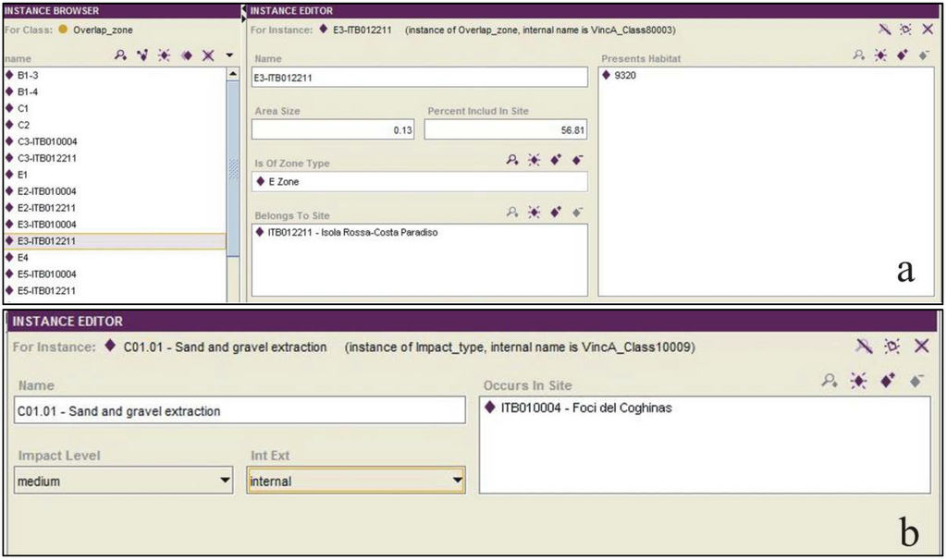Click delete instance X icon in Instance Browser
This screenshot has width=947, height=560.
pos(207,56)
